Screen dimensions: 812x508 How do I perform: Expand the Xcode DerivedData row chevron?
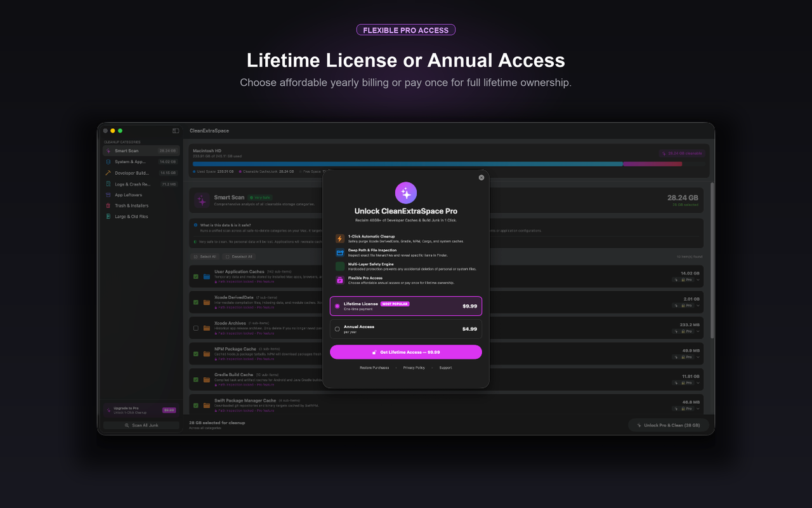698,305
